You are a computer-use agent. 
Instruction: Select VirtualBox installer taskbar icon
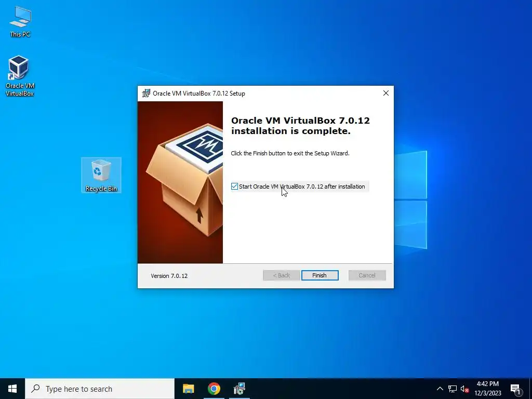(239, 389)
